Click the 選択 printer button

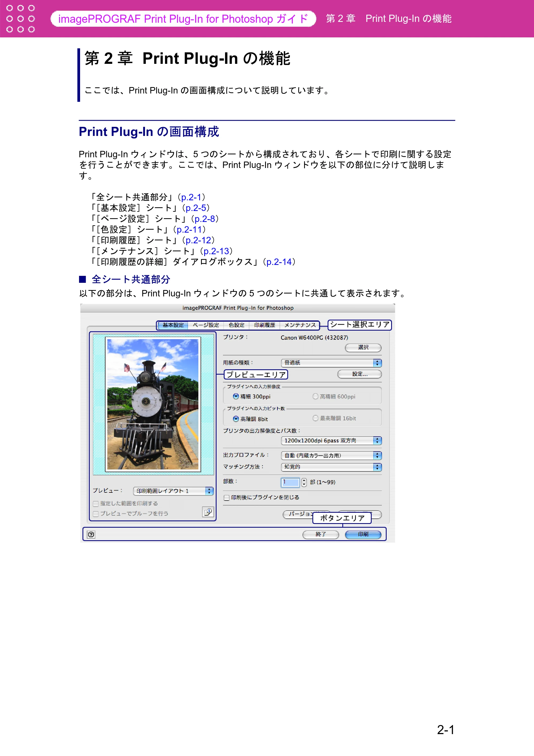pyautogui.click(x=363, y=347)
